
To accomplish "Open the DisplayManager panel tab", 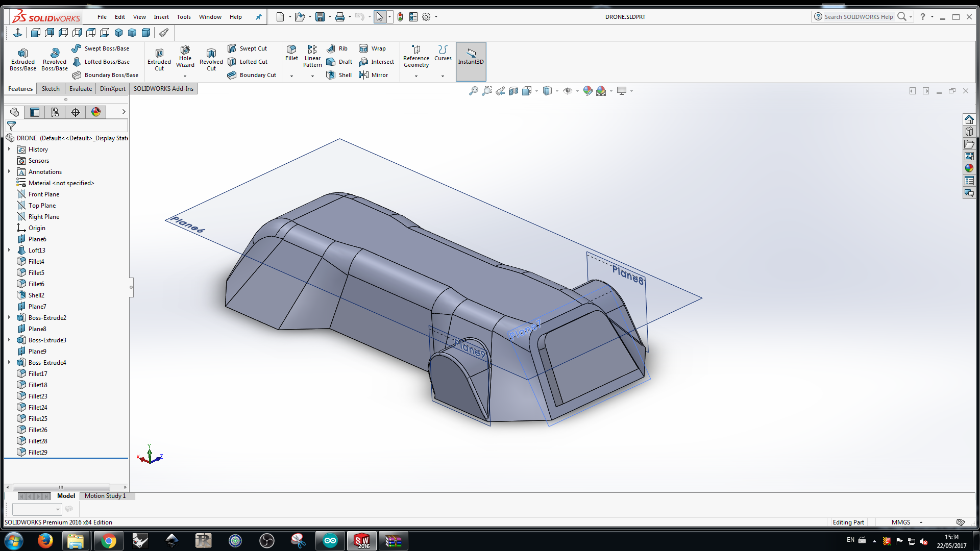I will pos(96,112).
